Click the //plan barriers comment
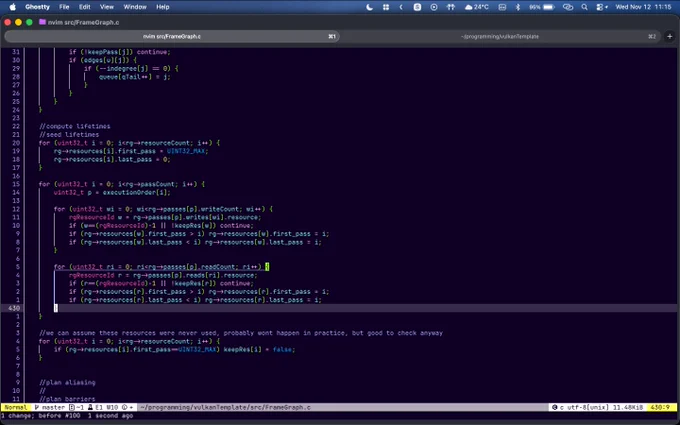 (x=67, y=399)
